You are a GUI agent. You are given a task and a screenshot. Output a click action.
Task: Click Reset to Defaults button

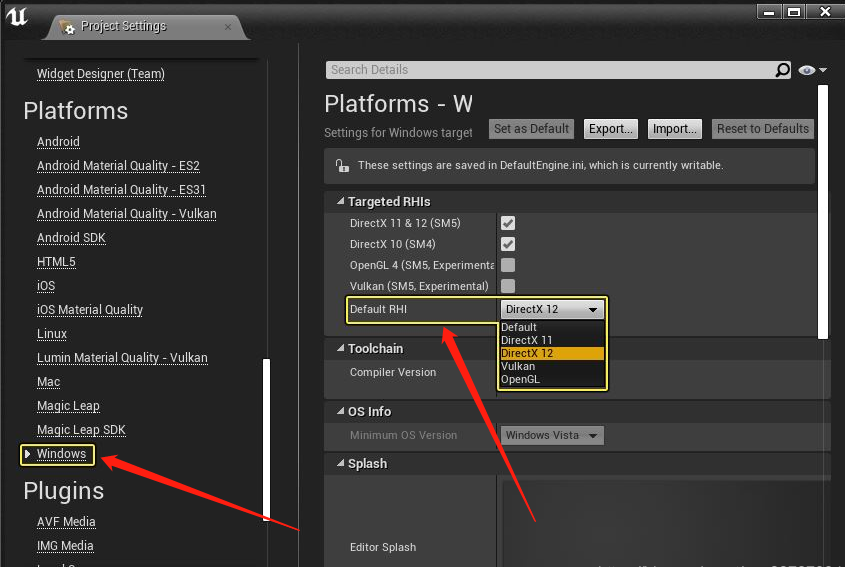click(x=763, y=129)
